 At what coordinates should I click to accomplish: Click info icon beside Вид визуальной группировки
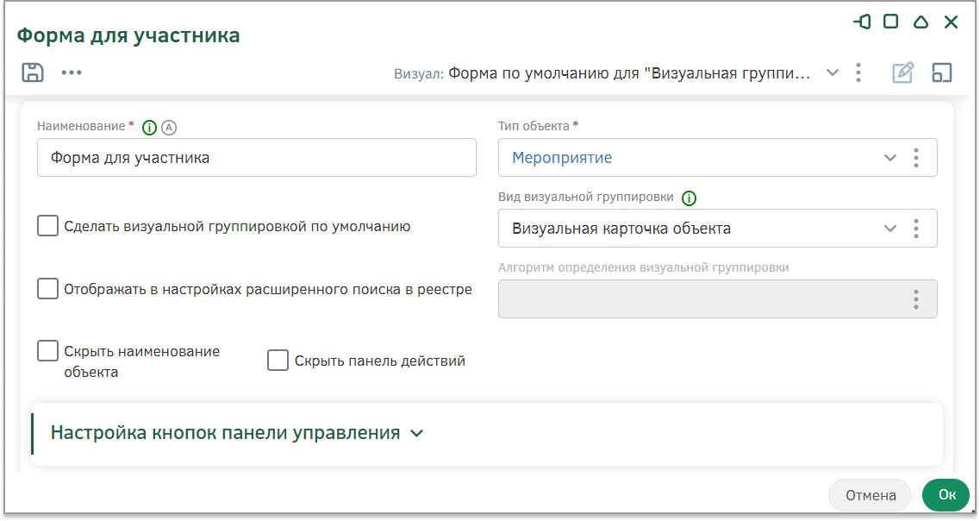click(689, 198)
